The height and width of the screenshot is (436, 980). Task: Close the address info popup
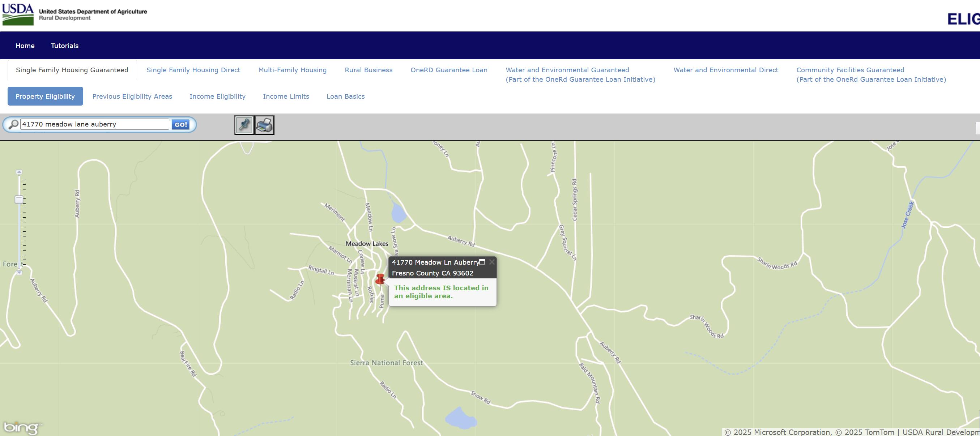tap(491, 262)
